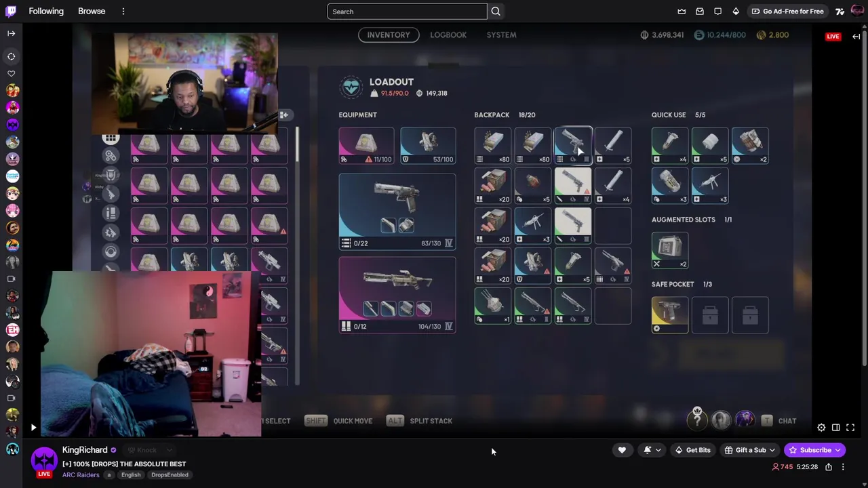Open the ARC Raiders category link
Image resolution: width=868 pixels, height=488 pixels.
pyautogui.click(x=81, y=475)
